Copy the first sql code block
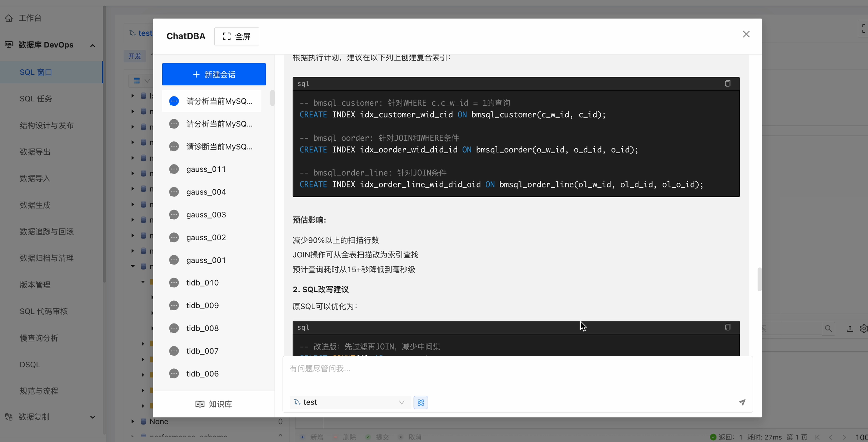 (727, 84)
